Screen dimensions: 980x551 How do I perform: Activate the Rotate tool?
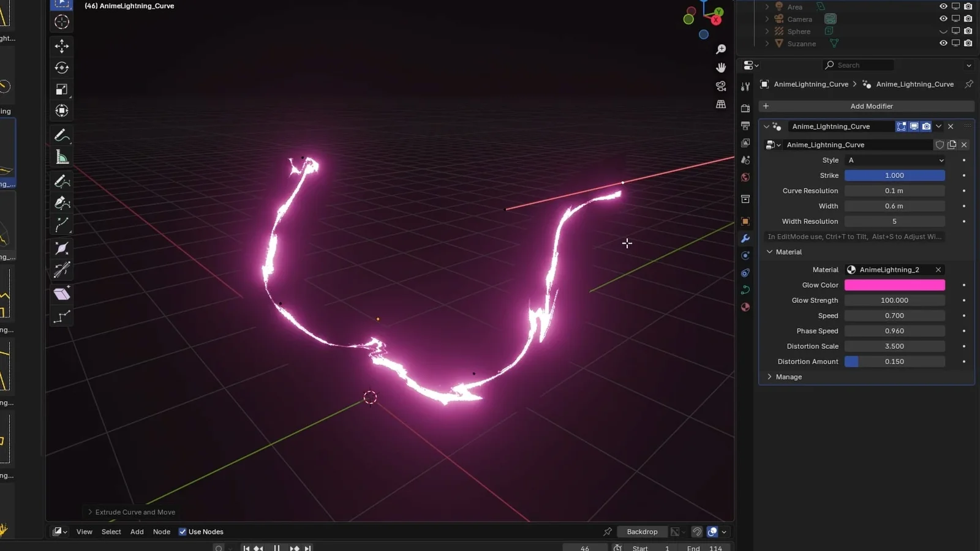tap(61, 68)
